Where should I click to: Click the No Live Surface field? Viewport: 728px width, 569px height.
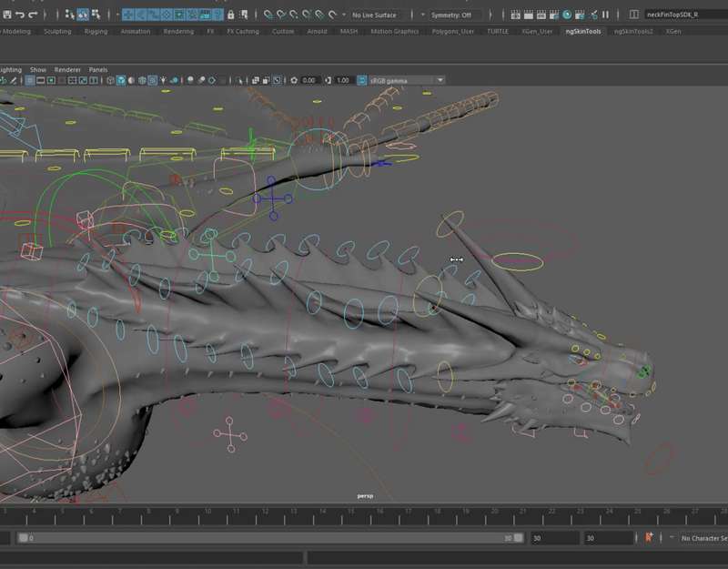pos(374,15)
